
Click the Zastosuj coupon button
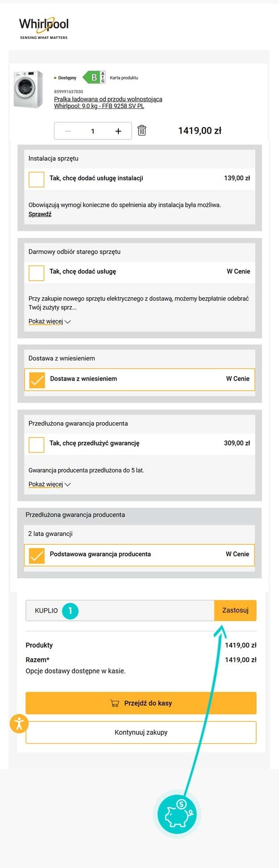[236, 610]
